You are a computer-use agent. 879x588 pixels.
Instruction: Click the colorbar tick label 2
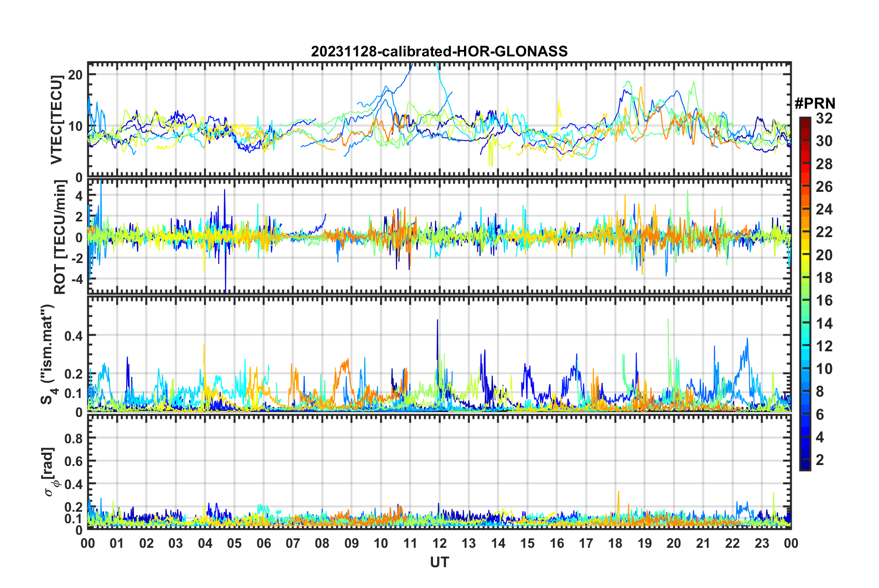coord(820,459)
